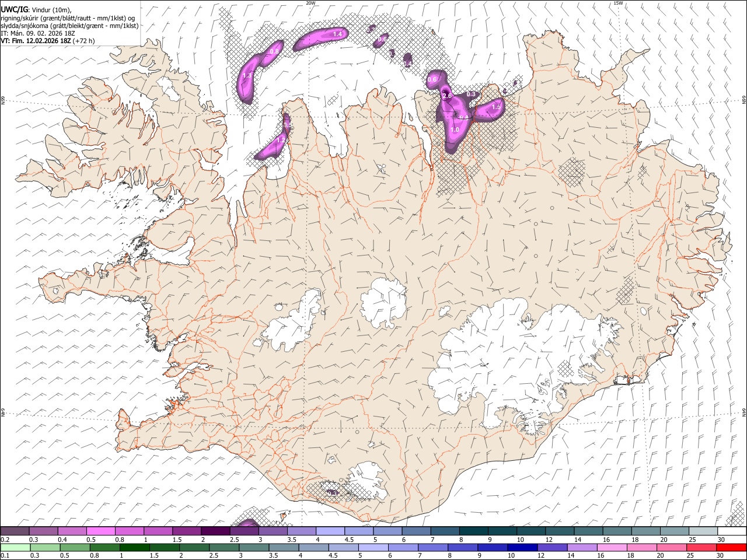Click the 0.4 precipitation label on the map
Screen dimensions: 747x560
click(x=408, y=62)
